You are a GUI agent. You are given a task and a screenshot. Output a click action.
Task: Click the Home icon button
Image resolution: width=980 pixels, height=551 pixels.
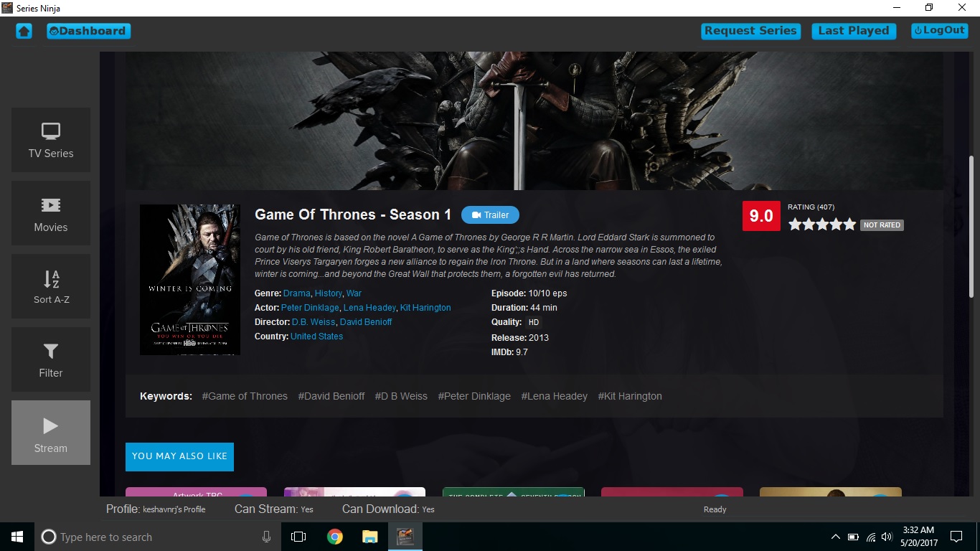tap(24, 31)
